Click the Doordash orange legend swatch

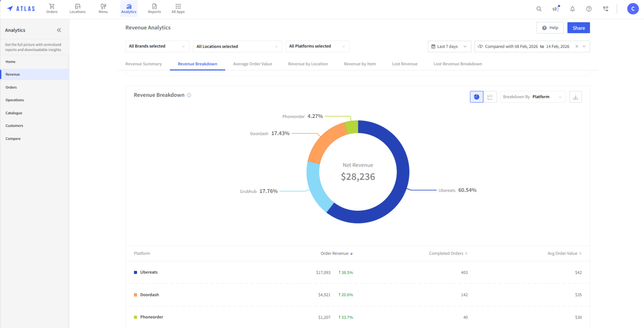point(135,295)
